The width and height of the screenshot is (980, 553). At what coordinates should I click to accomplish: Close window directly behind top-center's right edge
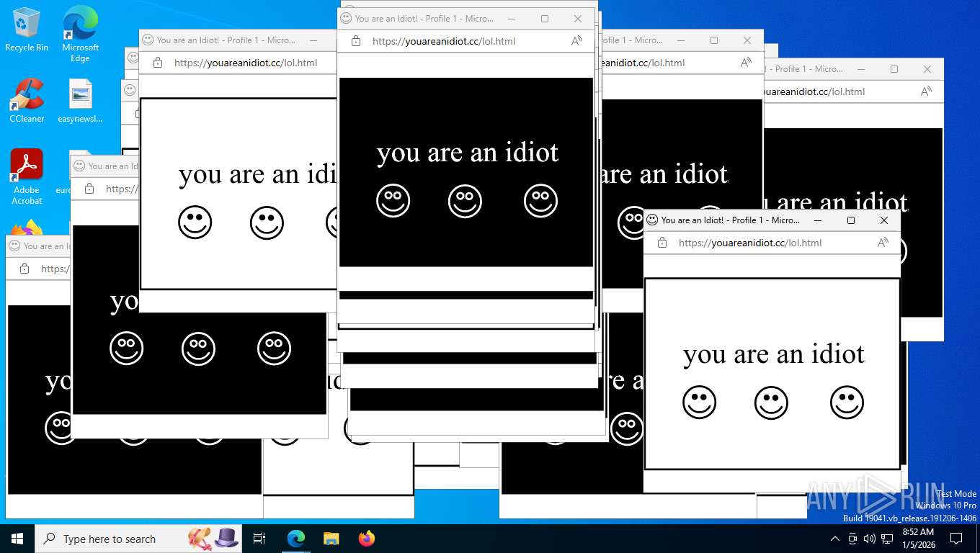coord(747,40)
